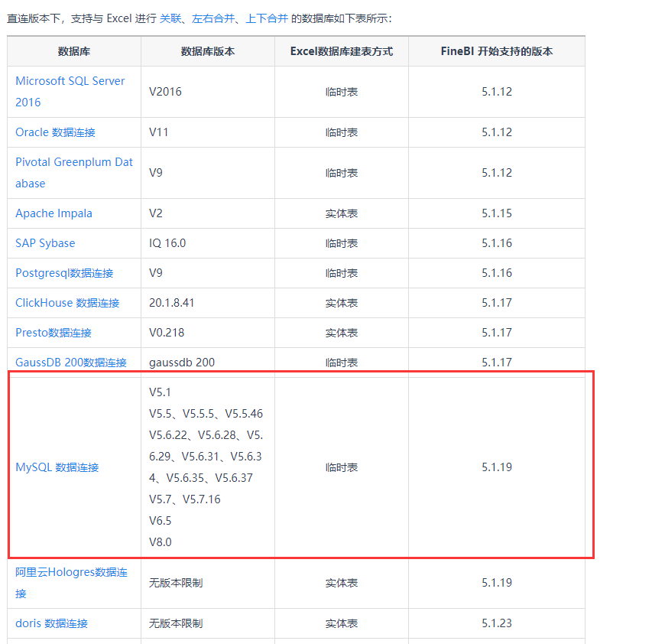
Task: Select the Excel数据库建表方式 column header
Action: click(342, 51)
